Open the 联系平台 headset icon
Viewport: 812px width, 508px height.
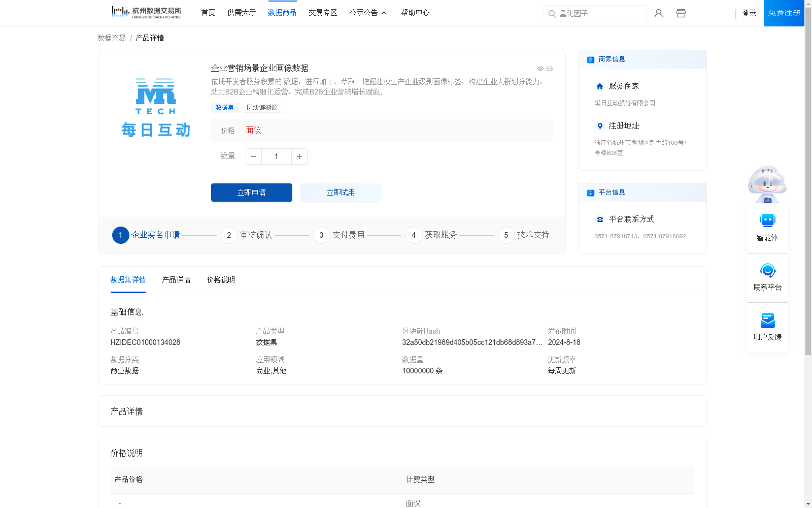(768, 270)
